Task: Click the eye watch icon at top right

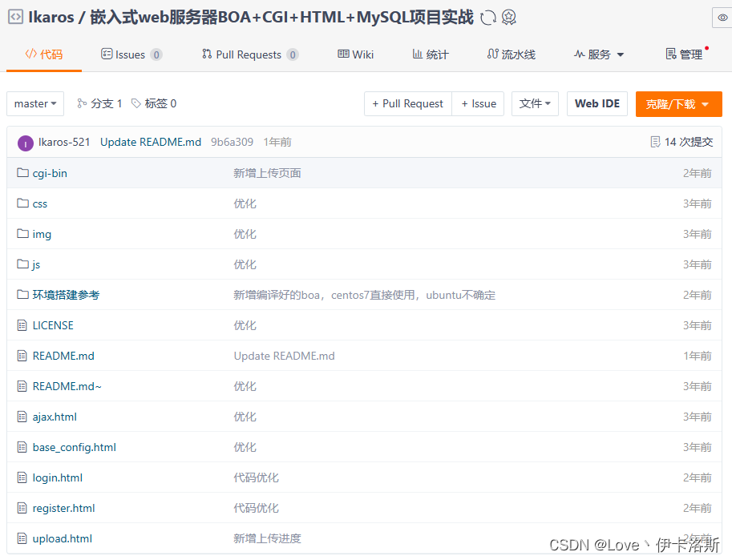Action: click(x=721, y=17)
